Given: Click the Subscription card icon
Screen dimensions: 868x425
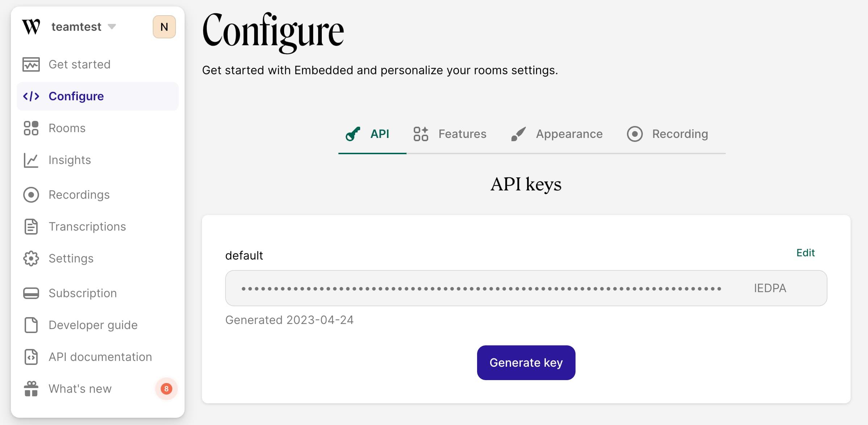Looking at the screenshot, I should [x=31, y=293].
